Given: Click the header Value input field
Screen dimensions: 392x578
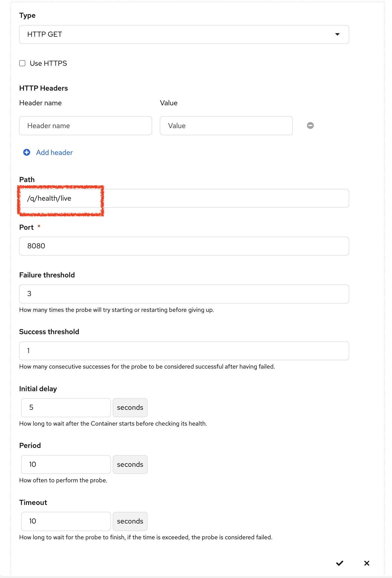Looking at the screenshot, I should [226, 126].
